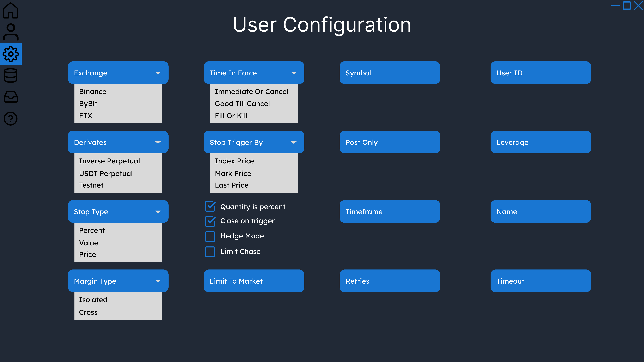Collapse the Exchange dropdown
This screenshot has width=644, height=362.
coord(158,73)
